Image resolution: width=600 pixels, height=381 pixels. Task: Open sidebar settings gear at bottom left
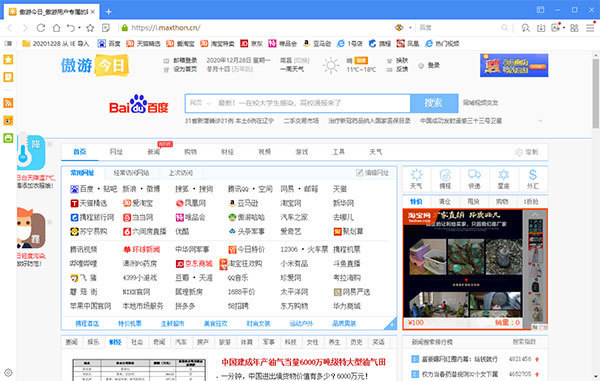[8, 373]
